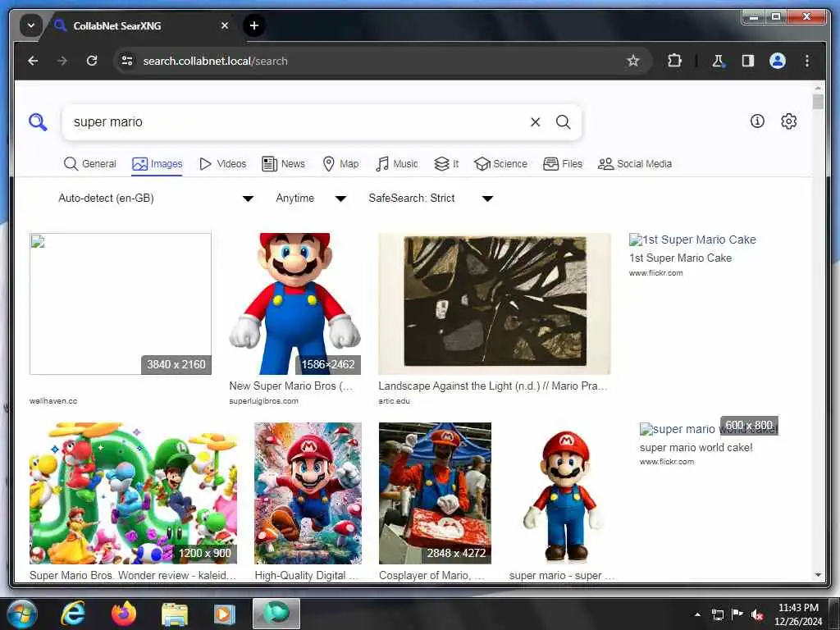
Task: Open Chrome Labs flask icon
Action: pyautogui.click(x=718, y=61)
